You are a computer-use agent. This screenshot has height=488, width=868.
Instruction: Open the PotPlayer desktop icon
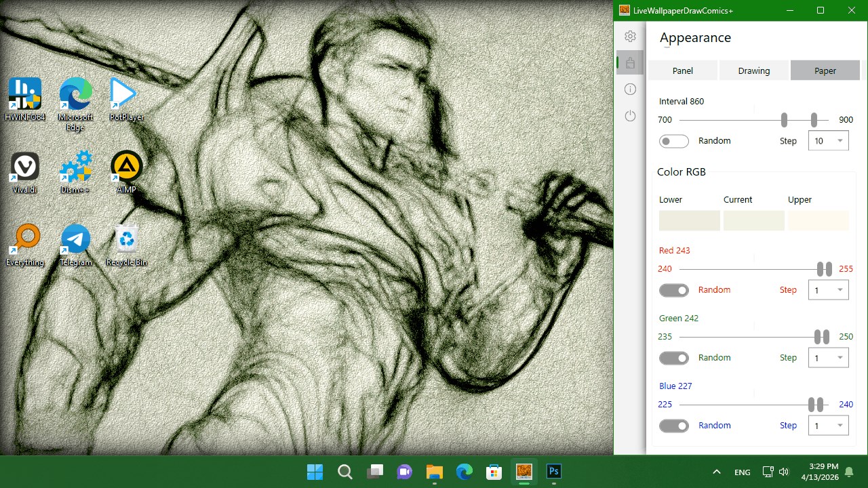click(x=126, y=99)
